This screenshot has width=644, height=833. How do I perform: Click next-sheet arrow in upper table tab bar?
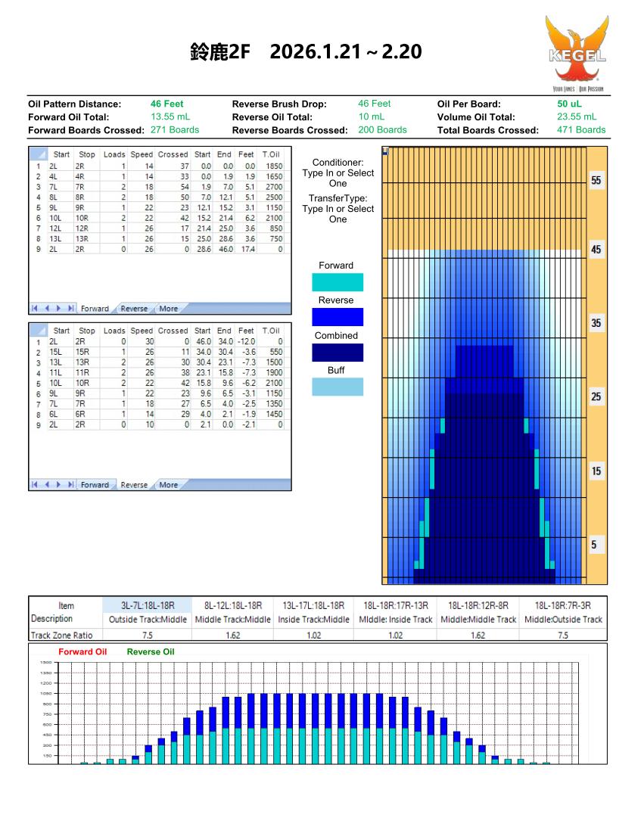click(58, 309)
